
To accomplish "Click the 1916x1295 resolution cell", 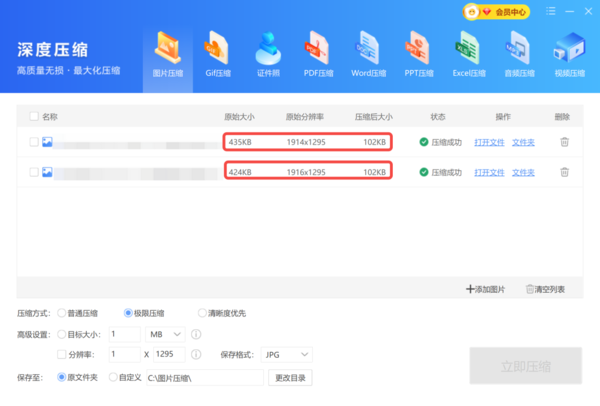I will (306, 173).
